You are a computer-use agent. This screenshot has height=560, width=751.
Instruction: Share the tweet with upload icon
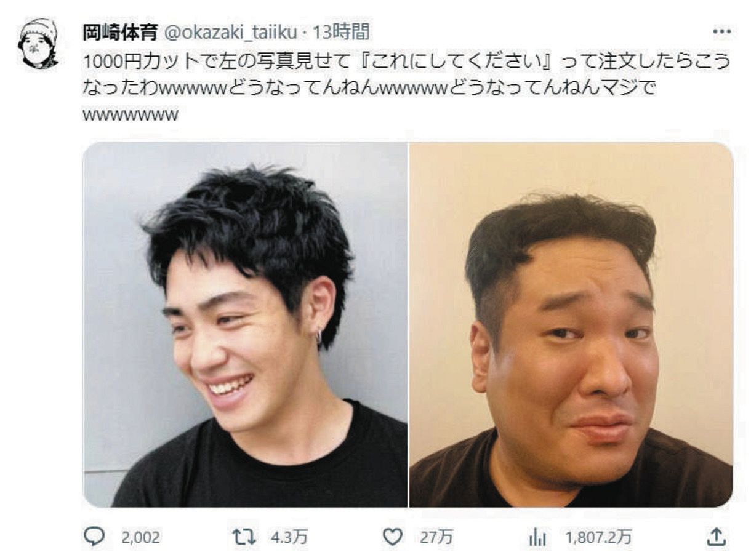(x=715, y=538)
